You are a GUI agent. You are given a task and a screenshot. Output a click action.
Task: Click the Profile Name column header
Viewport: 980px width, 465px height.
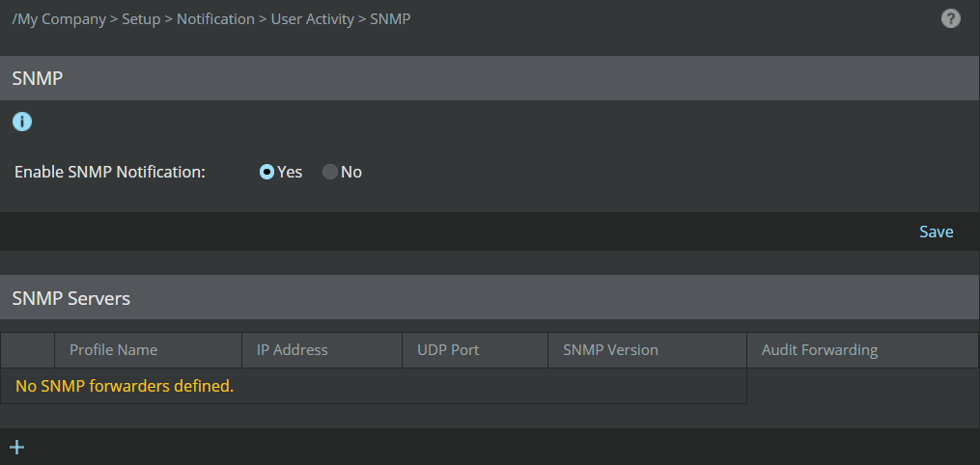[148, 350]
